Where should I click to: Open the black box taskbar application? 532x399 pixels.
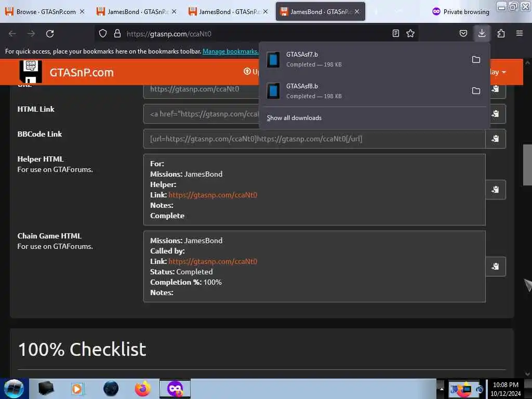[x=46, y=389]
